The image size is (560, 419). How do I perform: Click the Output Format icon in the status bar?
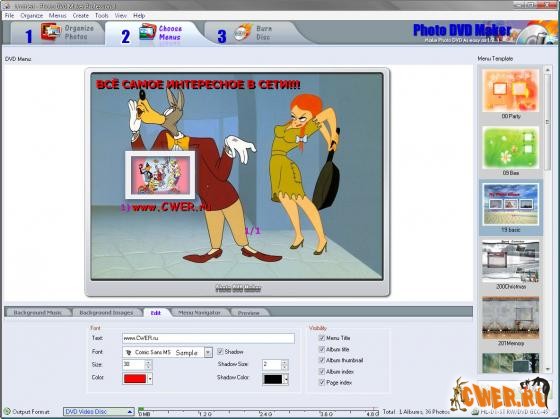click(7, 411)
